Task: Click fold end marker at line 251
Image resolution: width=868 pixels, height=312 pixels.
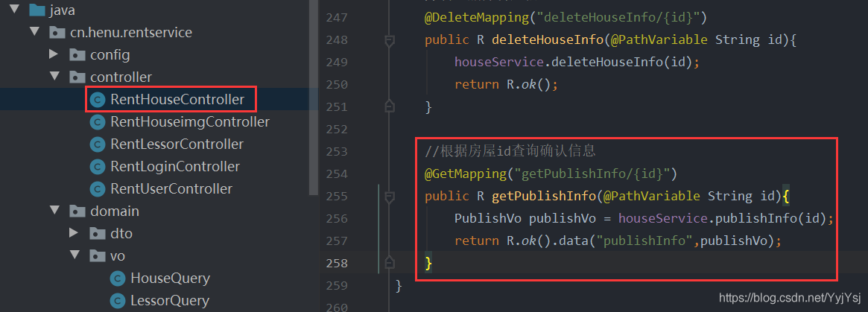Action: pos(389,105)
